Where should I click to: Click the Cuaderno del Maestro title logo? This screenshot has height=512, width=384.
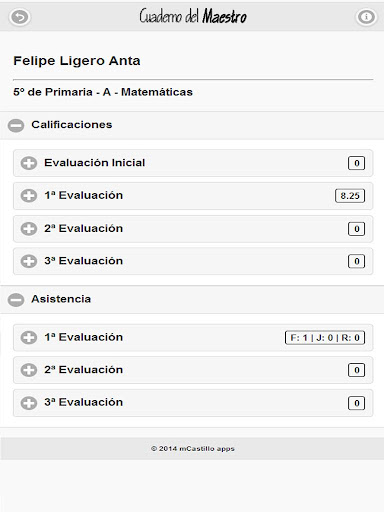point(193,16)
